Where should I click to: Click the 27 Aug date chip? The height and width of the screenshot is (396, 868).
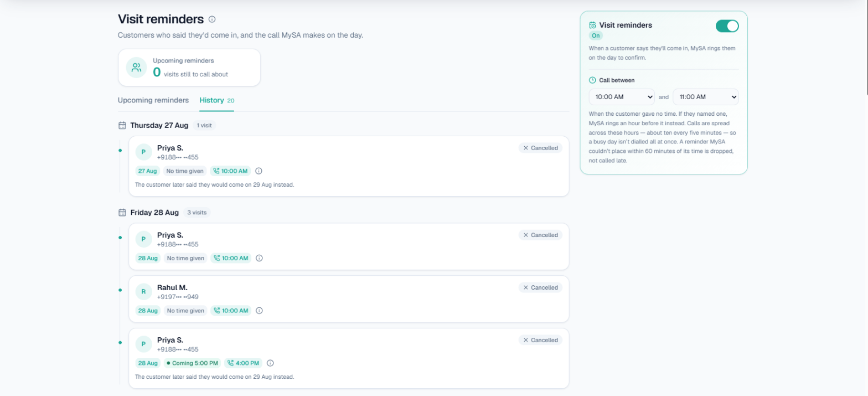[x=148, y=171]
